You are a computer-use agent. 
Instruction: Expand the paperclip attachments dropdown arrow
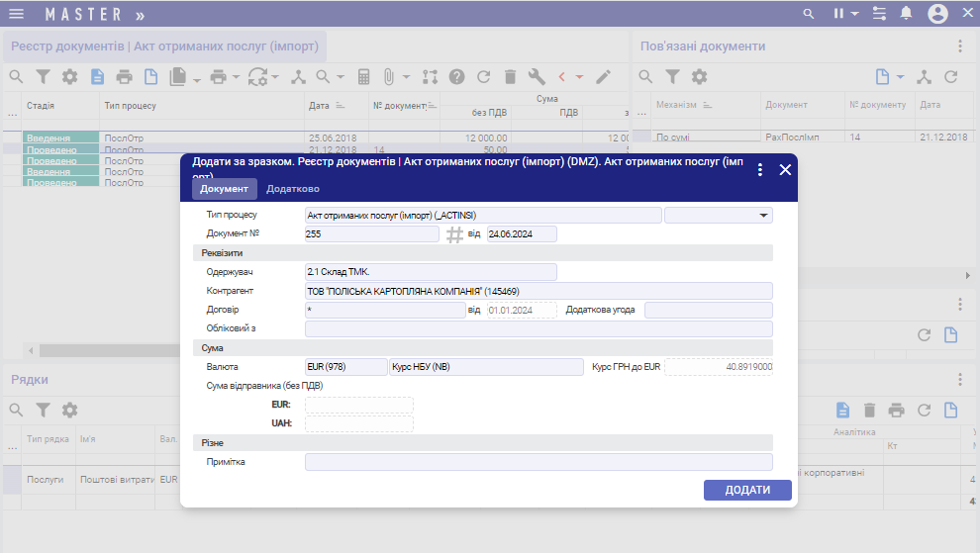[404, 78]
